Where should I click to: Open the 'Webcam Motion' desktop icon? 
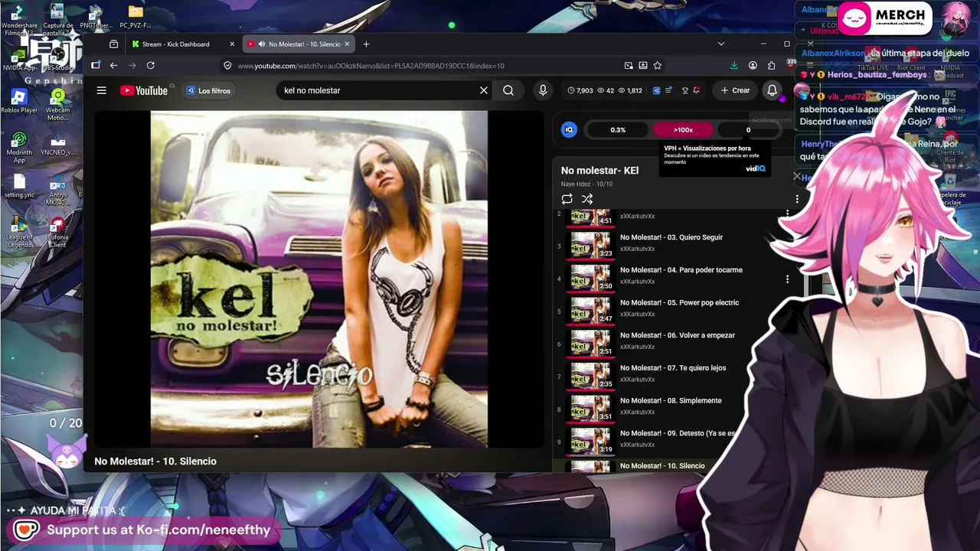click(x=57, y=105)
